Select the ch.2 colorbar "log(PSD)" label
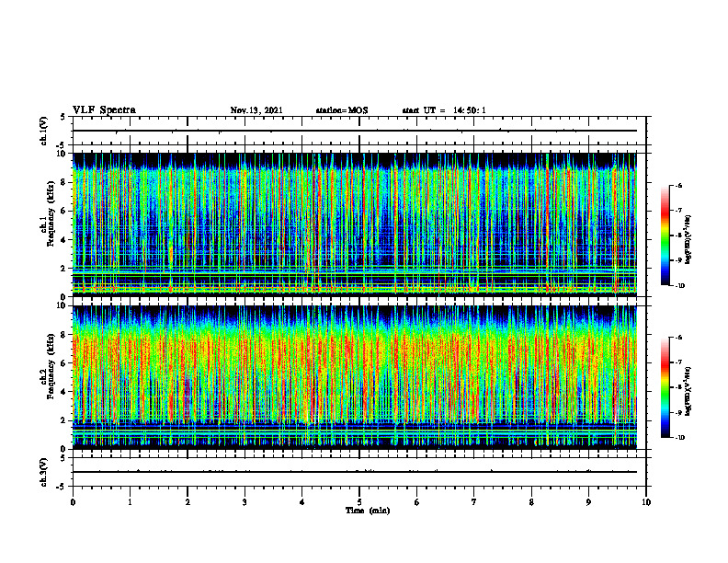 tap(688, 389)
